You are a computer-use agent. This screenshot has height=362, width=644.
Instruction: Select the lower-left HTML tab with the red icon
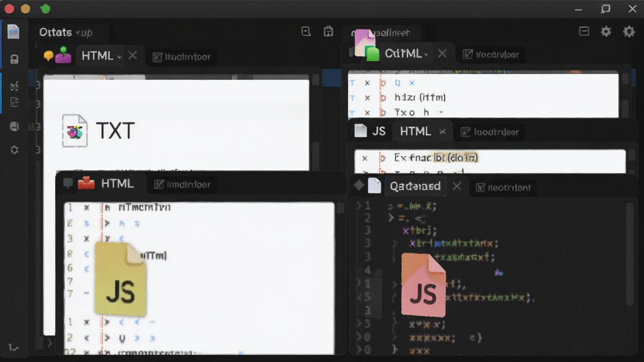(x=118, y=184)
